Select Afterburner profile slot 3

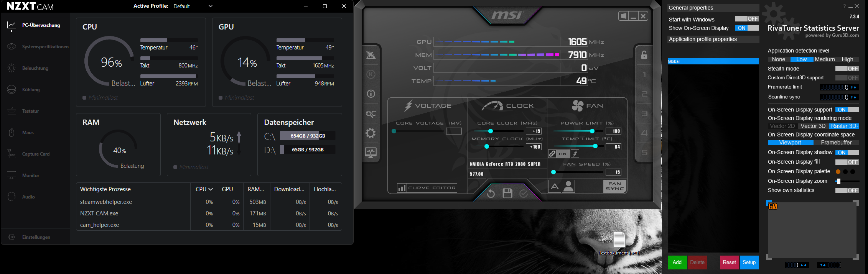644,113
